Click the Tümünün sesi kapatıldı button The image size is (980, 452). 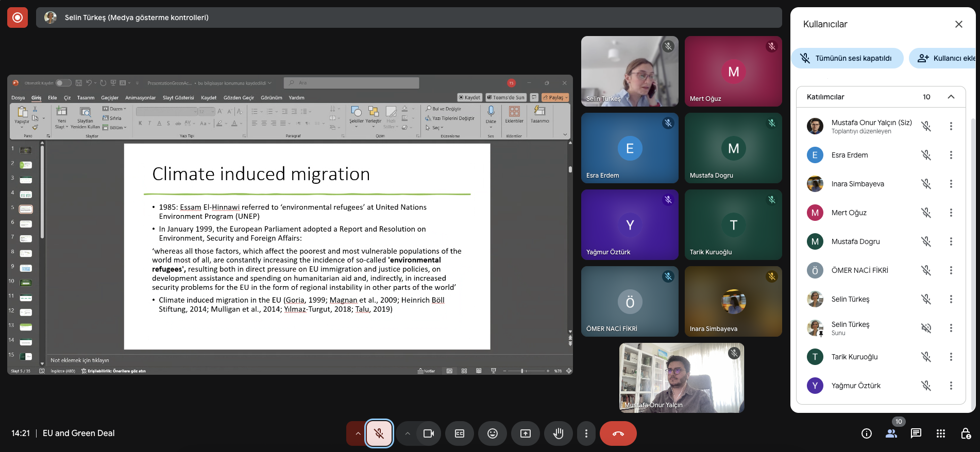tap(847, 58)
